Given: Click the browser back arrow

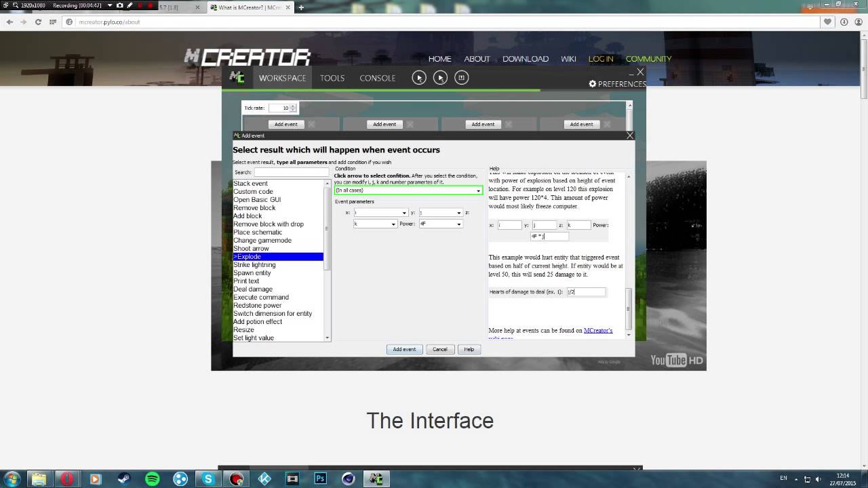Looking at the screenshot, I should click(9, 22).
